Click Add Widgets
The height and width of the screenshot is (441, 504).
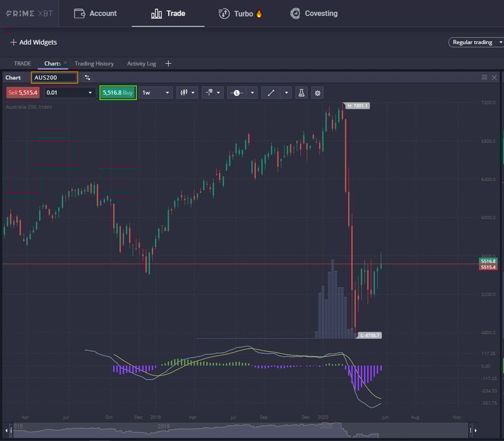[33, 42]
